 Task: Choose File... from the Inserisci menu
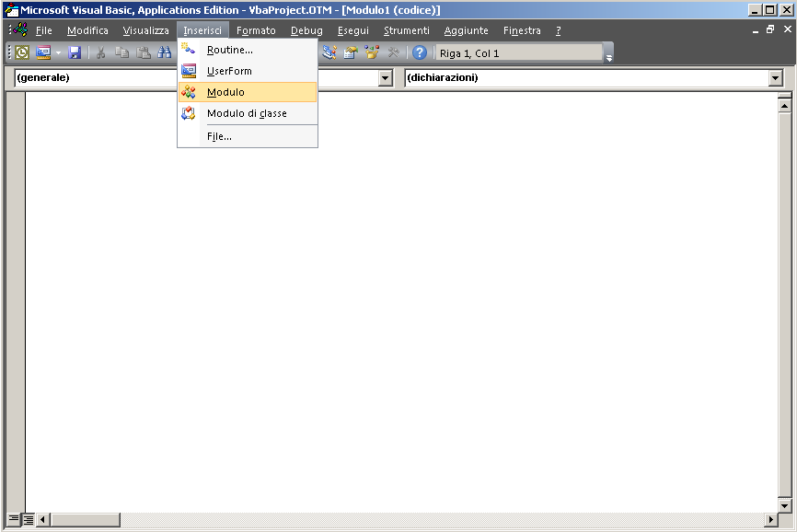(x=248, y=136)
